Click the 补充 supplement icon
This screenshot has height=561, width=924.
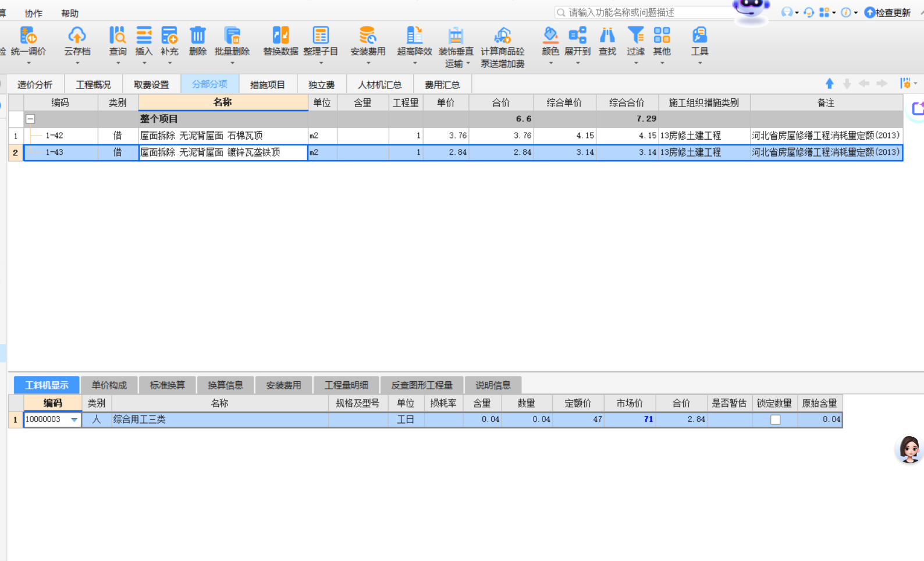tap(169, 35)
